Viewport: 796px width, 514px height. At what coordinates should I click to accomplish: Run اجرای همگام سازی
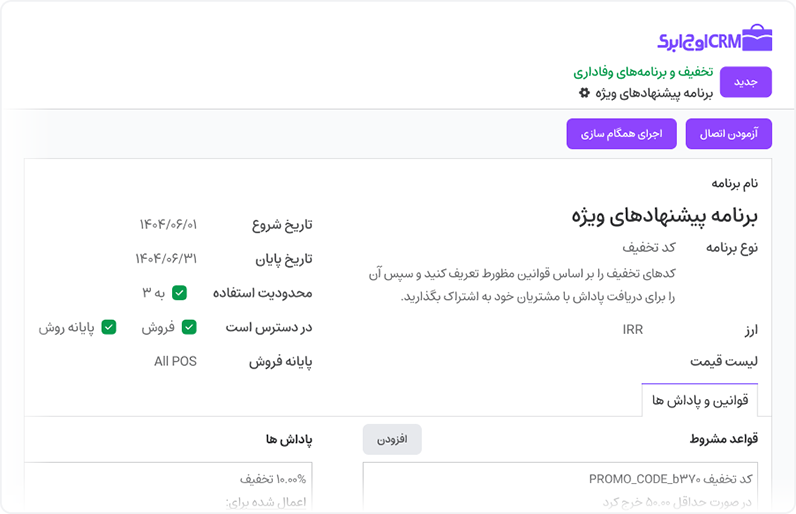point(621,134)
